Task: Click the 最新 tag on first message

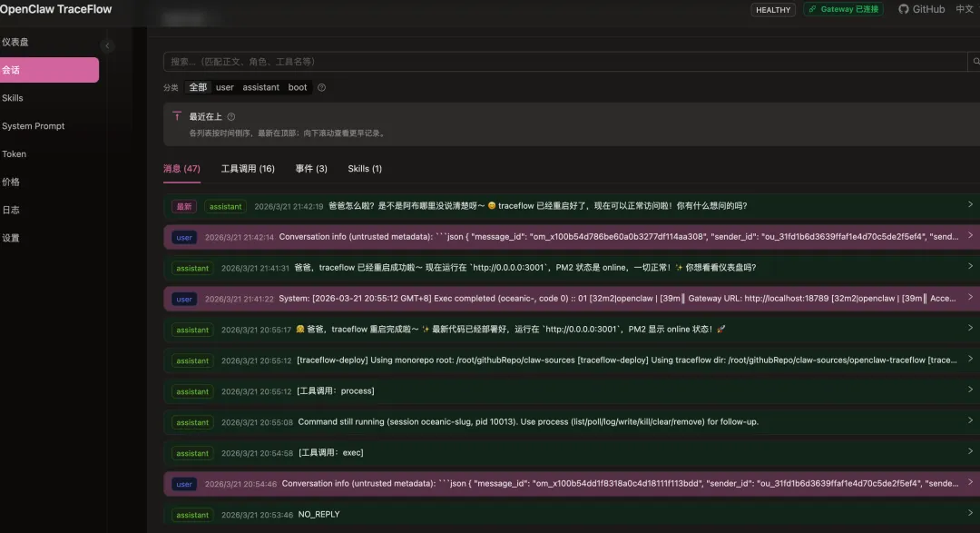Action: [183, 206]
